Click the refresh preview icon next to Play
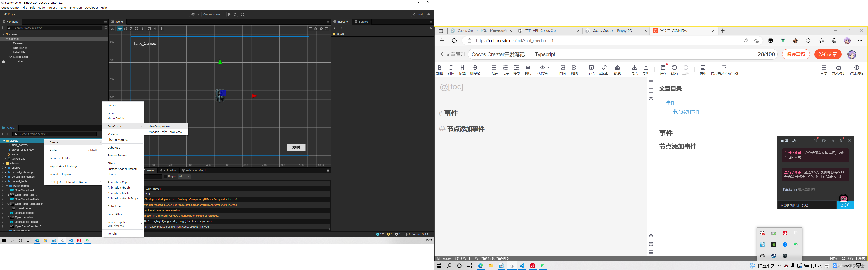868x270 pixels. click(235, 14)
